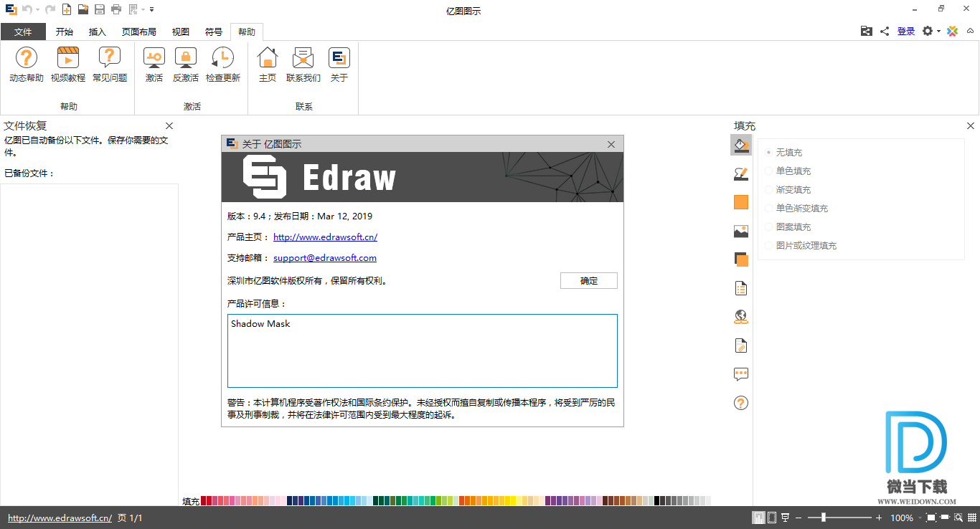Select the line style pen panel icon
980x529 pixels.
tap(741, 173)
